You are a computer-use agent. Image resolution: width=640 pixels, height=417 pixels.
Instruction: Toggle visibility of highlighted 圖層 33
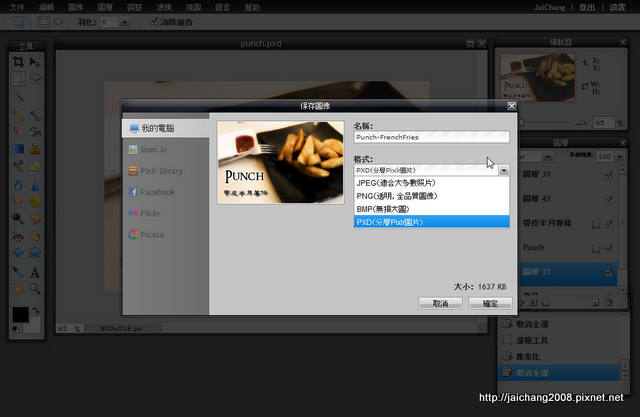pyautogui.click(x=609, y=273)
